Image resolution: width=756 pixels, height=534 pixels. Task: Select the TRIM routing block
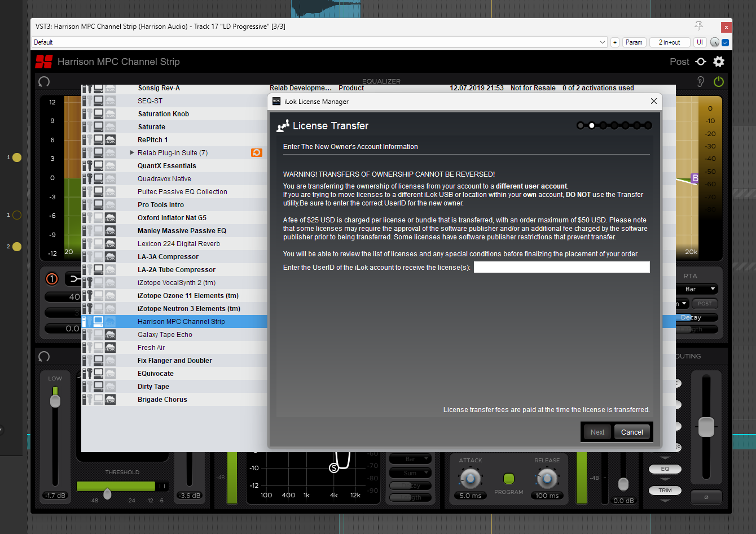point(665,491)
